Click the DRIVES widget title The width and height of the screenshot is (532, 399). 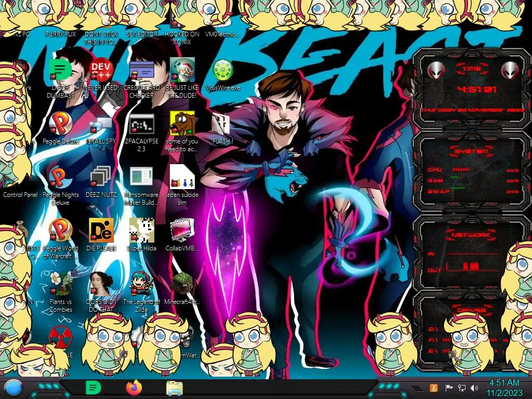pos(471,310)
